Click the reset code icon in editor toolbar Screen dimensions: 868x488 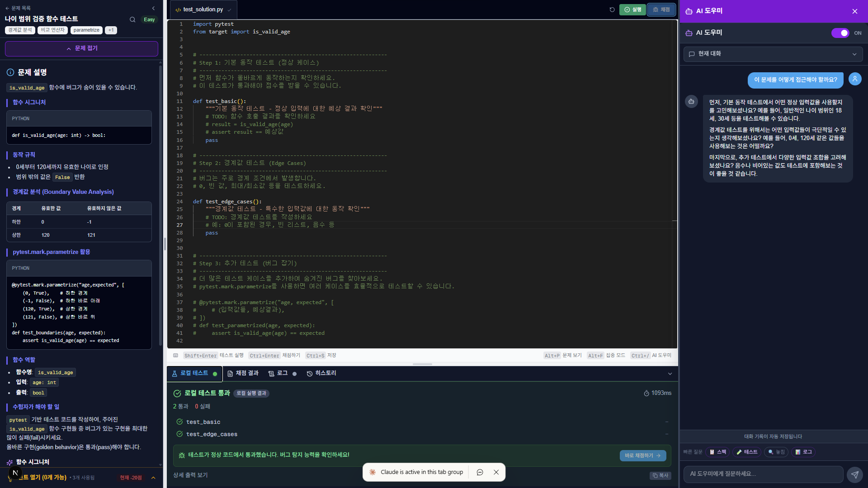[x=612, y=9]
